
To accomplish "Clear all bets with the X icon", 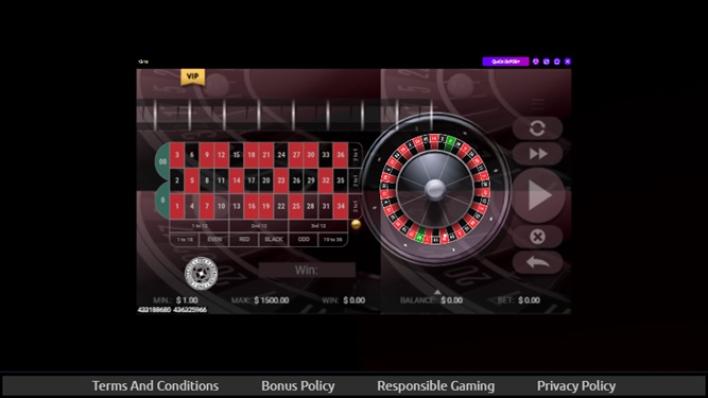I will point(537,237).
